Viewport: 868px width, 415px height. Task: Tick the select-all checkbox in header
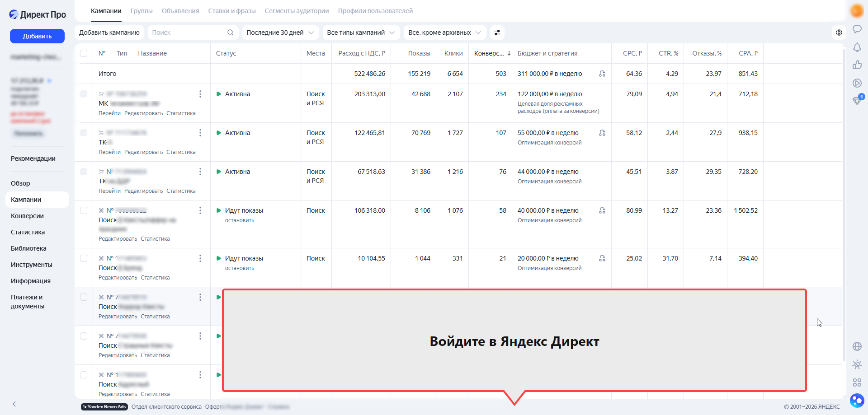[x=84, y=53]
